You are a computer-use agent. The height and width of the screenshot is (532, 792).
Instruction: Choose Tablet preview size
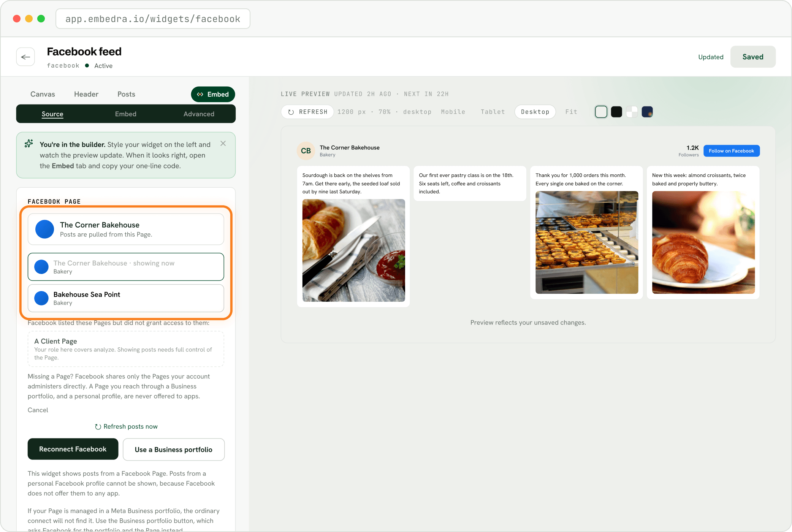(493, 112)
